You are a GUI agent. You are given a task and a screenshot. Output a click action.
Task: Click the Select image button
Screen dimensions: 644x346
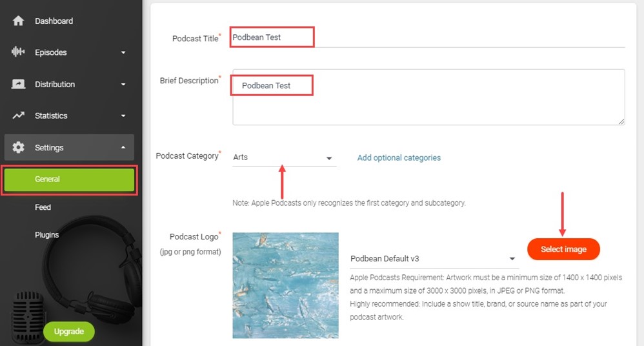(x=563, y=249)
